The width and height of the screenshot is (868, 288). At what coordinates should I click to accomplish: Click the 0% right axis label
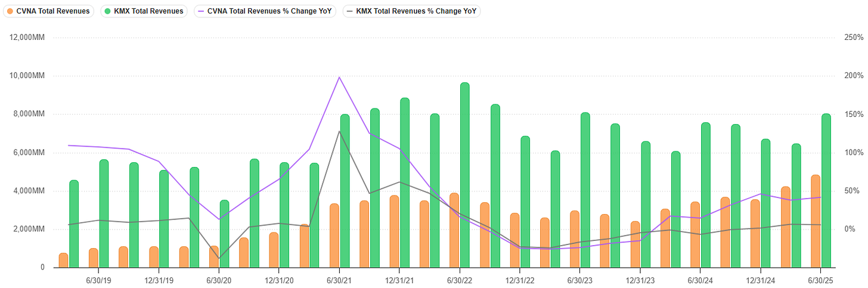pos(850,230)
